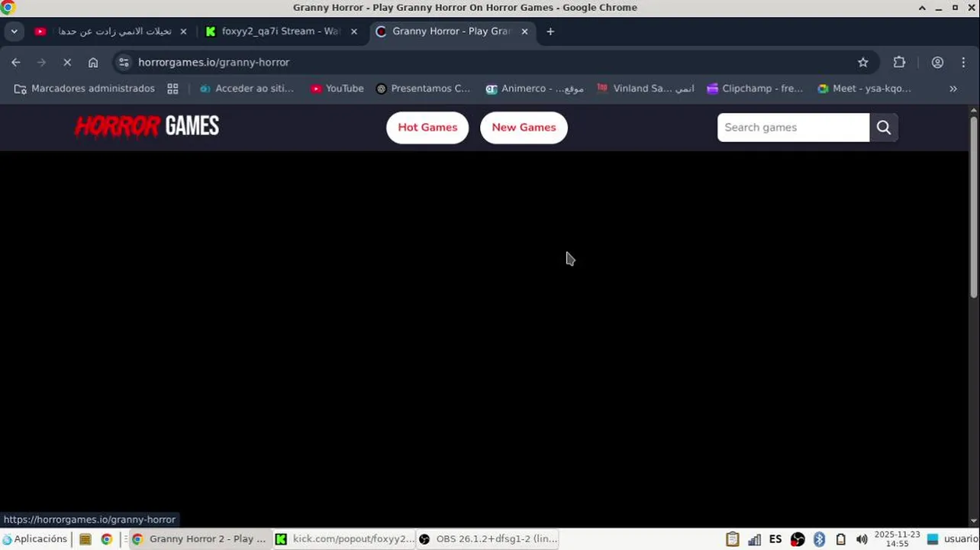Open the Bluetooth tray icon

819,539
